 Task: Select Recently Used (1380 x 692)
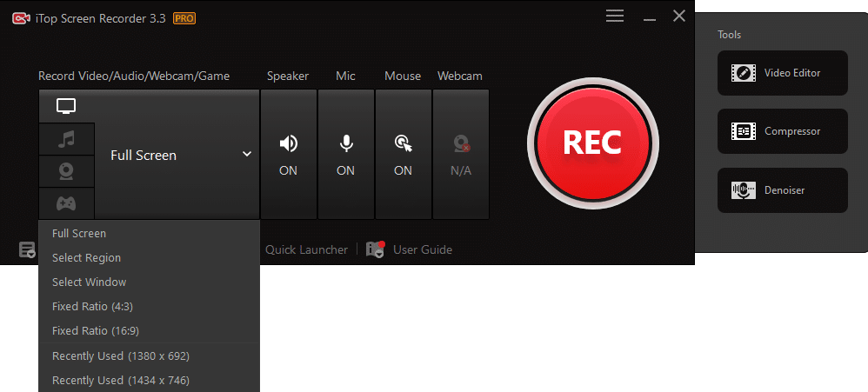(121, 356)
